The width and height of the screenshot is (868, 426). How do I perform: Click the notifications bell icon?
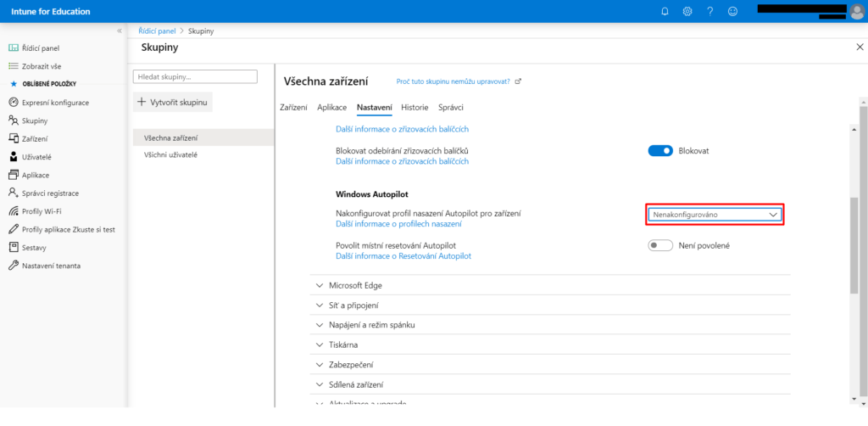(665, 11)
